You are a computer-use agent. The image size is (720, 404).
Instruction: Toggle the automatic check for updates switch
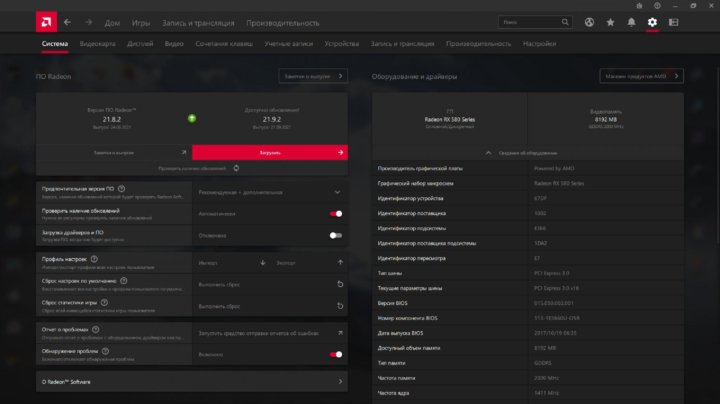click(336, 213)
